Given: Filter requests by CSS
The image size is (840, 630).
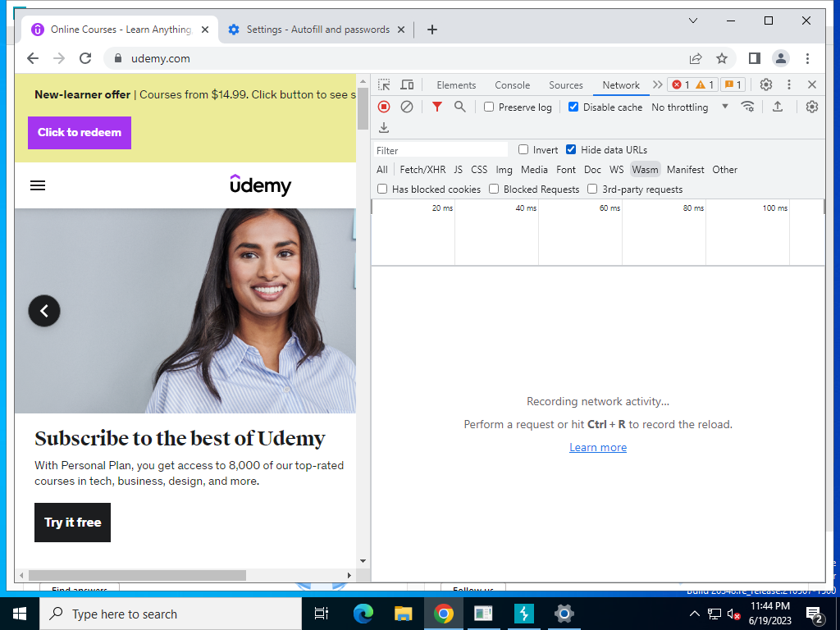Looking at the screenshot, I should (479, 169).
